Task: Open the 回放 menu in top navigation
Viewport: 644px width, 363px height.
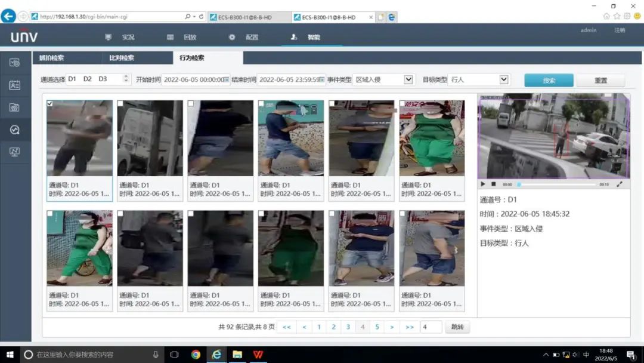Action: pyautogui.click(x=190, y=37)
